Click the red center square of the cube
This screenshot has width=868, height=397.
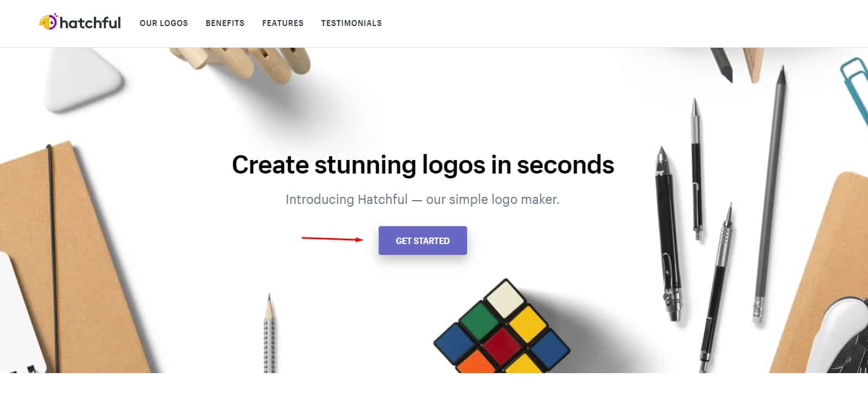tap(500, 344)
